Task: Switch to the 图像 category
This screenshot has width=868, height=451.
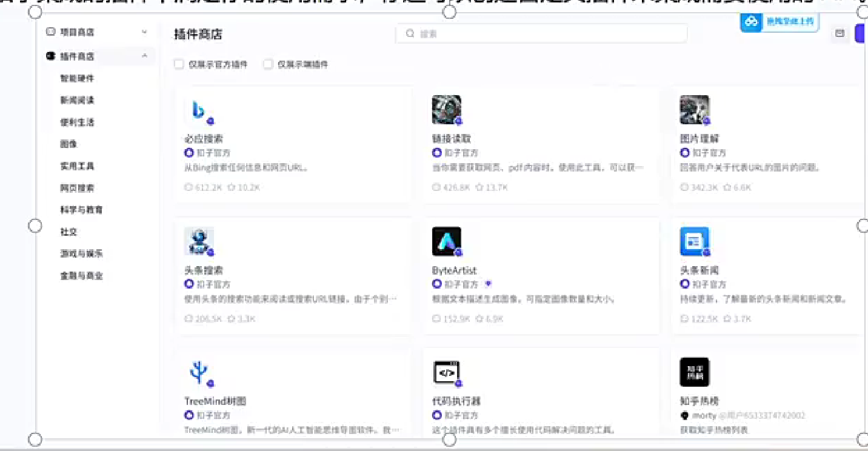Action: click(68, 144)
